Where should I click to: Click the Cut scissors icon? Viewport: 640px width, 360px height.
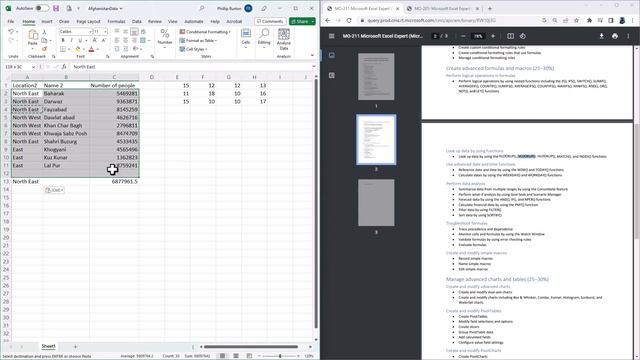tap(44, 32)
